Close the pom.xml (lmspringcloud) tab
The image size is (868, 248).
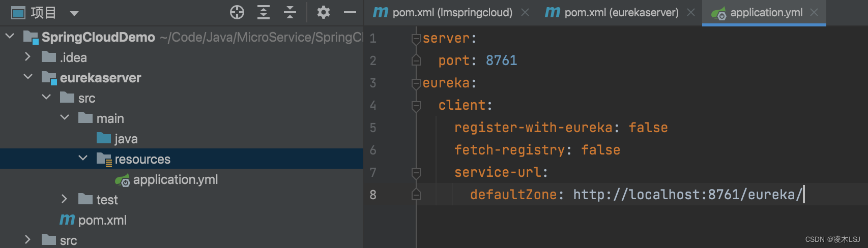click(525, 12)
